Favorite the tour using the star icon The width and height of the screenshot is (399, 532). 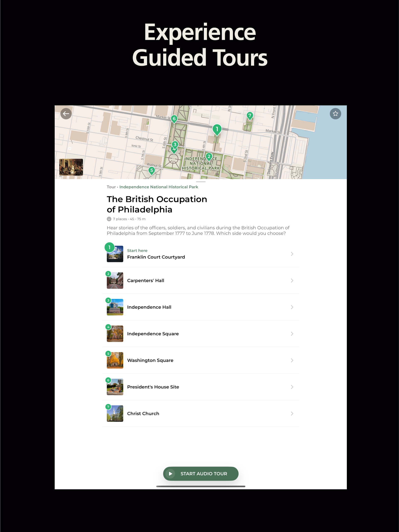click(335, 113)
